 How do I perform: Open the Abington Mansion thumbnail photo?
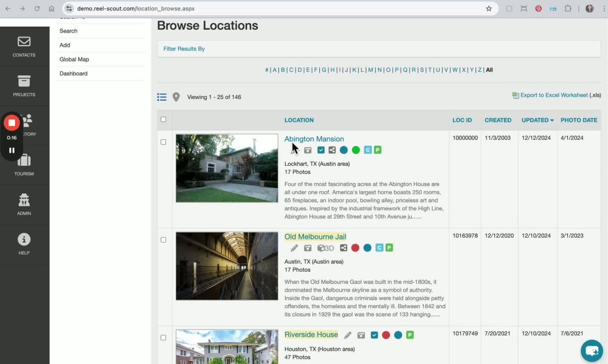pos(227,168)
